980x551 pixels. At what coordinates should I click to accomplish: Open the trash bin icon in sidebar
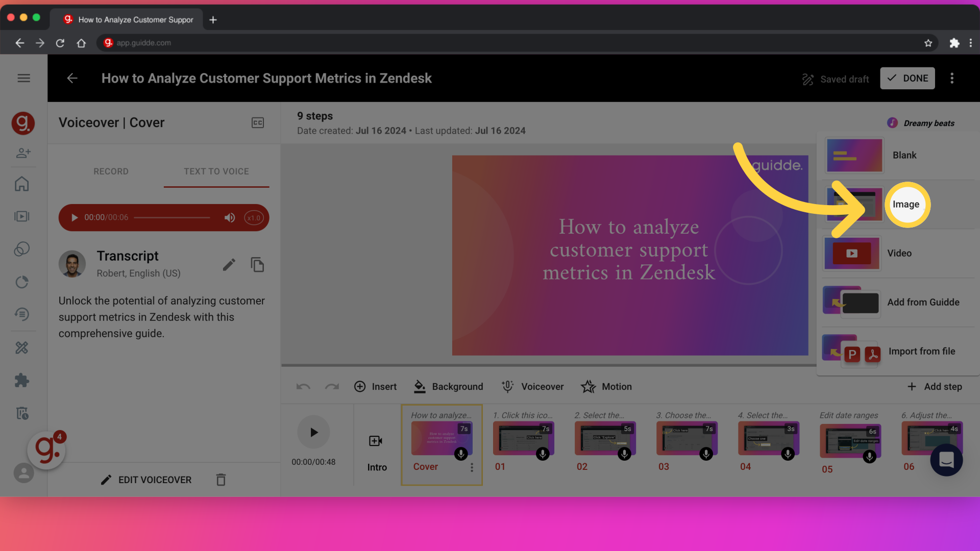point(22,413)
